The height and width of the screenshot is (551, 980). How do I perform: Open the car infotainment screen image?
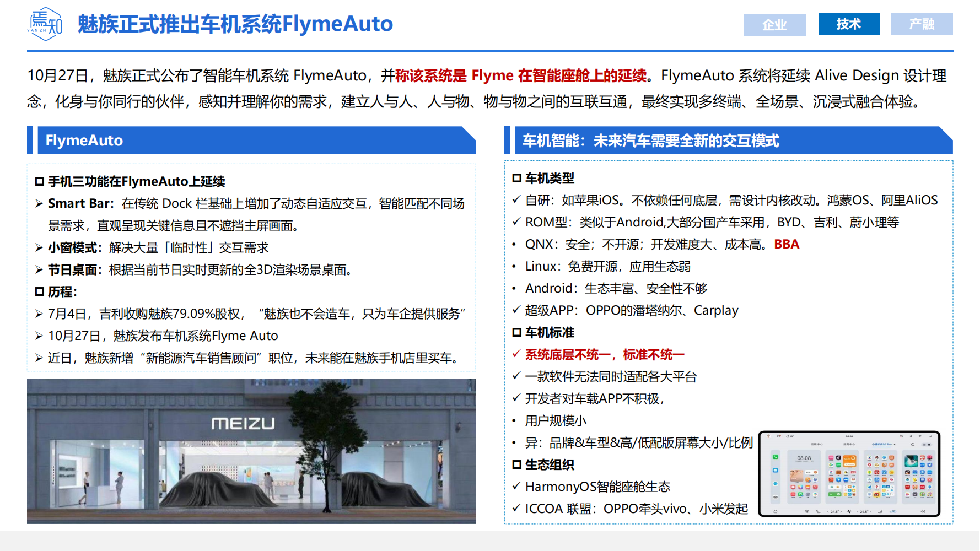click(x=849, y=474)
